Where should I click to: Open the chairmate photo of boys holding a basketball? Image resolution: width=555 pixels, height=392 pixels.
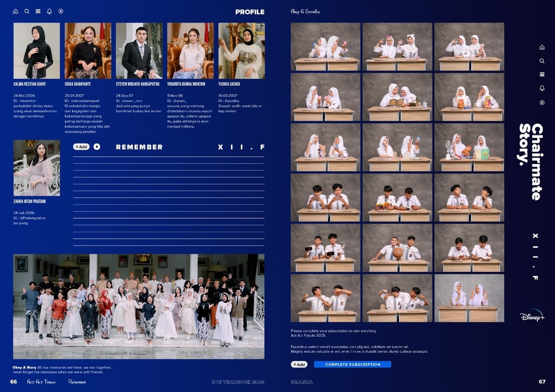[397, 248]
